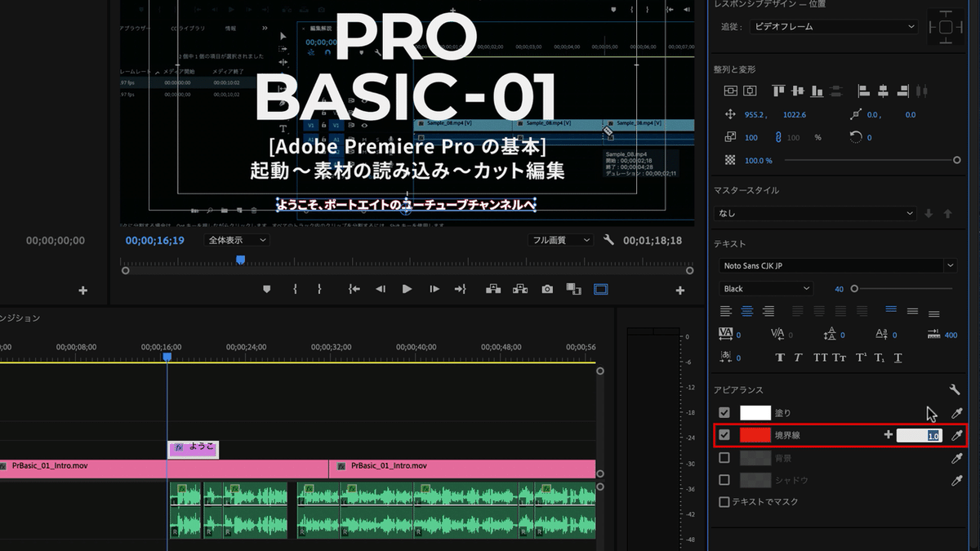
Task: Open the white 塗り fill color swatch
Action: (755, 413)
